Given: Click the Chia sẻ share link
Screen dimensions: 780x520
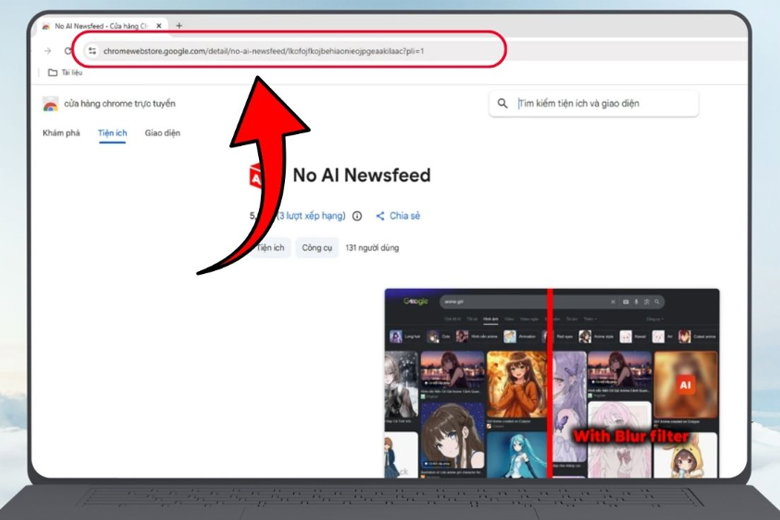Looking at the screenshot, I should (x=398, y=216).
